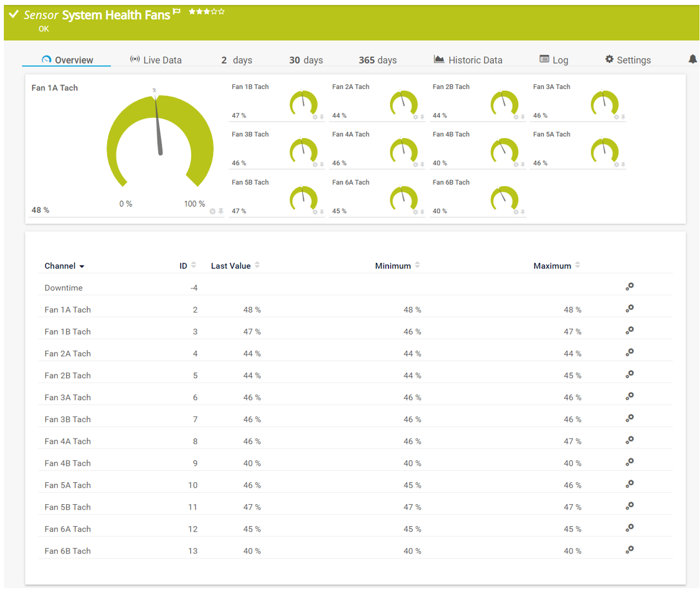Toggle the pin on Fan 1B Tach gauge
The image size is (700, 591).
322,117
